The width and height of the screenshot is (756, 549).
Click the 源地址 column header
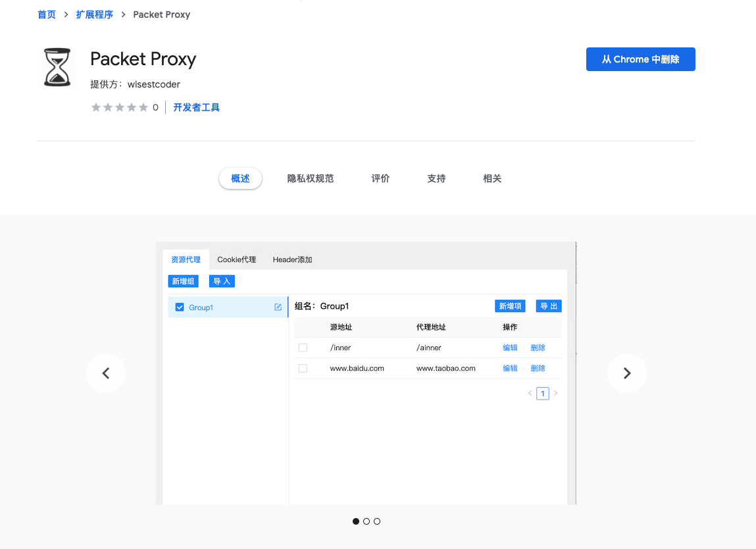click(x=341, y=327)
